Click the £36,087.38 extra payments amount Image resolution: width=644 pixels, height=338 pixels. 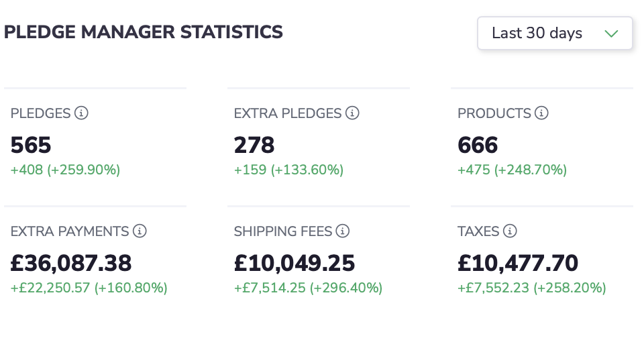(x=71, y=264)
